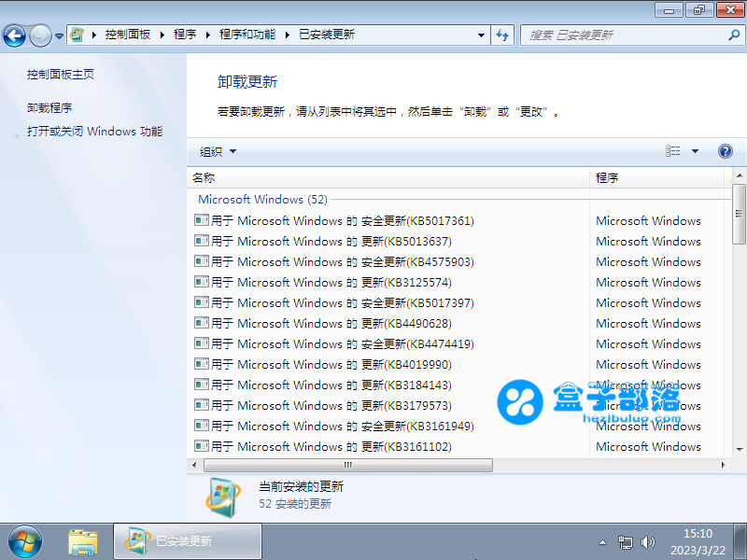Open the recent pages dropdown arrow

coord(59,35)
